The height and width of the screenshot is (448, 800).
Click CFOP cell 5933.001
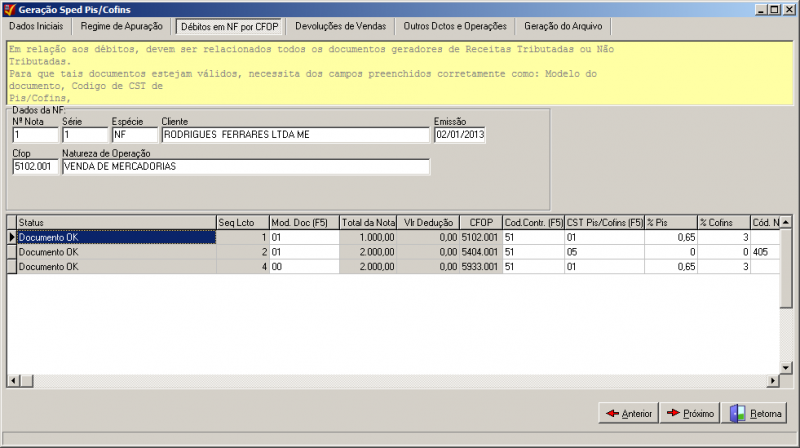(x=481, y=267)
